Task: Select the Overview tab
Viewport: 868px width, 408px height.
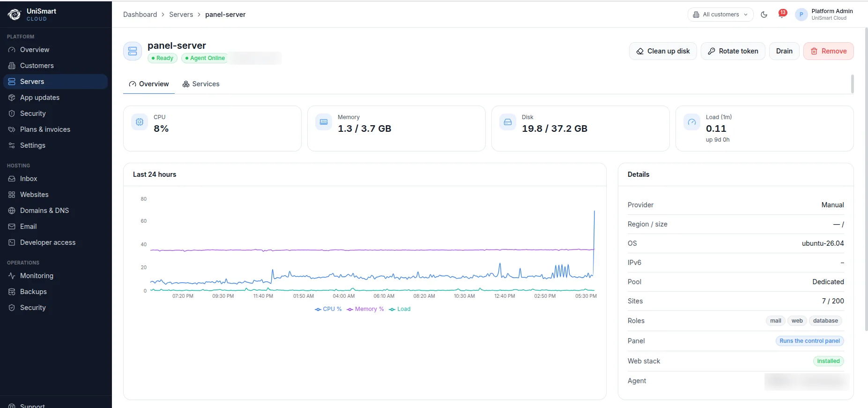Action: coord(149,84)
